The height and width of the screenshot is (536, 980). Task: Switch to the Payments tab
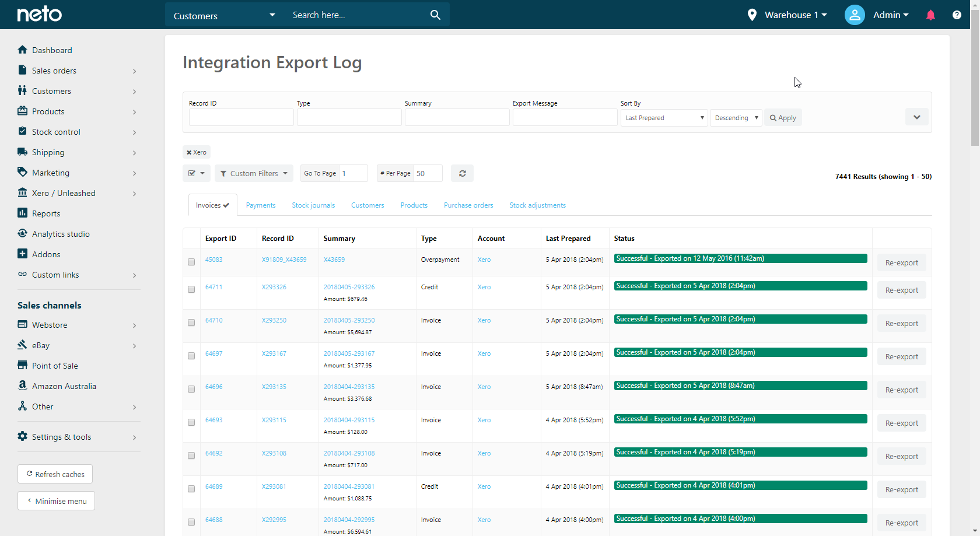tap(261, 205)
